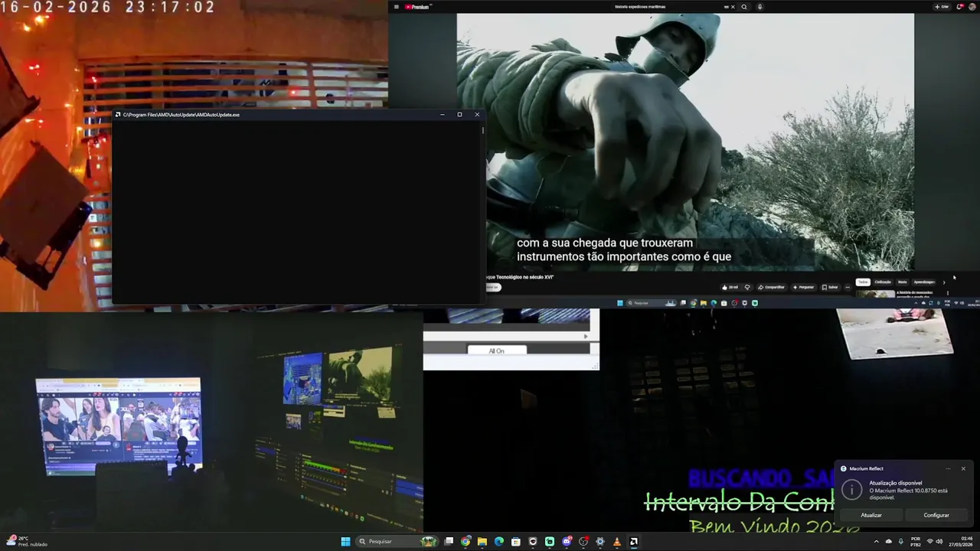Show more filter chips with arrow

tap(944, 282)
